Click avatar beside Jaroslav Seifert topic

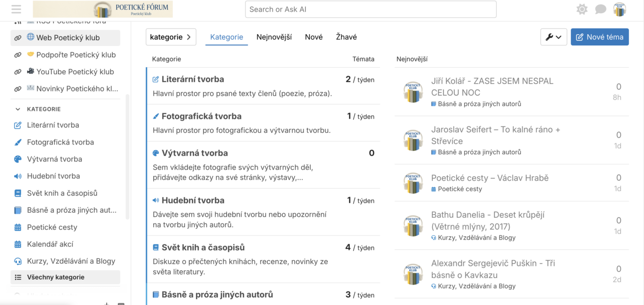click(x=413, y=140)
